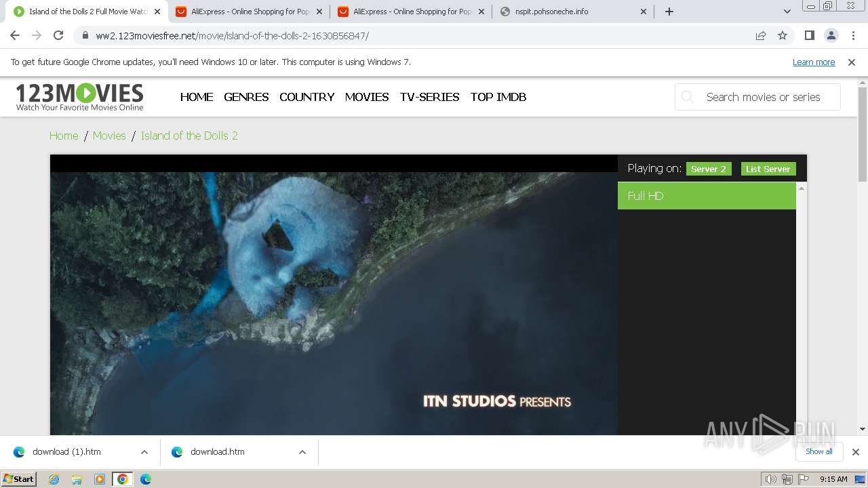Select Server 2 button
This screenshot has height=488, width=868.
tap(709, 169)
